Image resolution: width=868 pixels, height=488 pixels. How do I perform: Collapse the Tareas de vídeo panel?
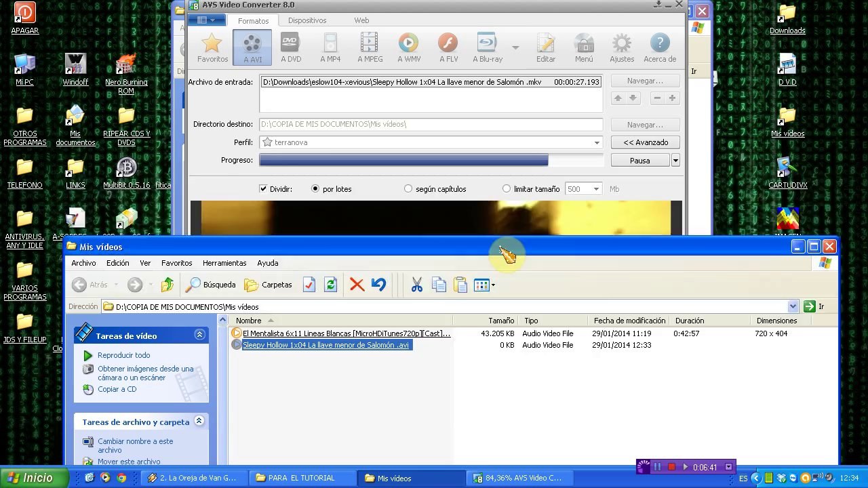click(x=199, y=335)
